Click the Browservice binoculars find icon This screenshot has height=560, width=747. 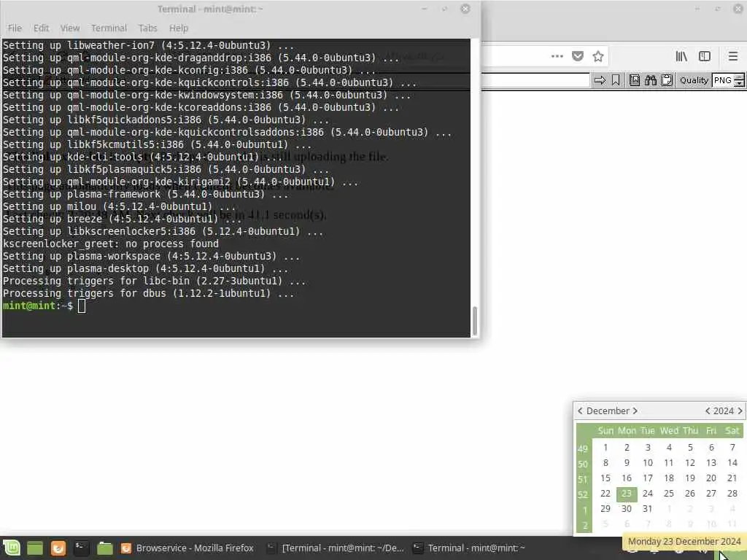[650, 80]
